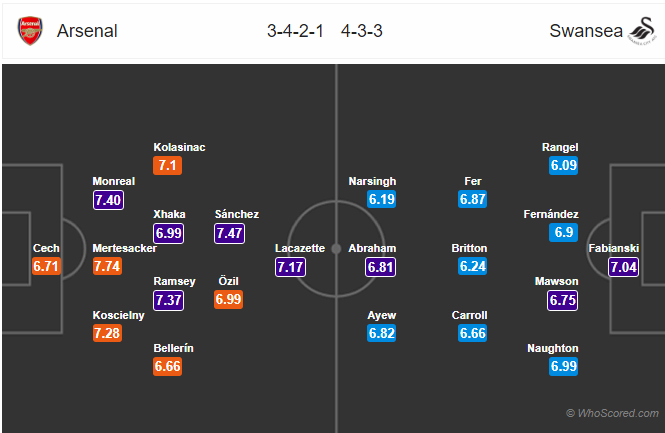This screenshot has height=433, width=665.
Task: Click the Swansea club crest icon
Action: click(638, 31)
